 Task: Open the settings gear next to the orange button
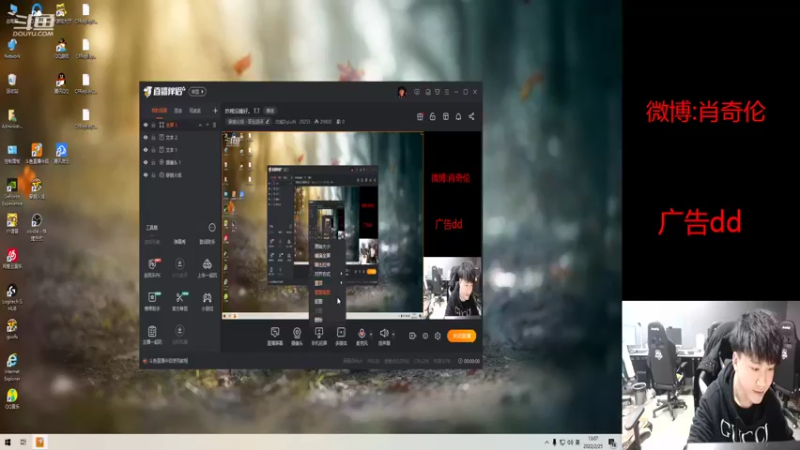coord(438,336)
